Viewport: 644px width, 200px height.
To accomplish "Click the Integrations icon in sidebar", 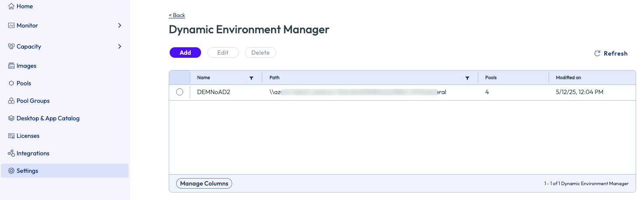I will click(11, 153).
